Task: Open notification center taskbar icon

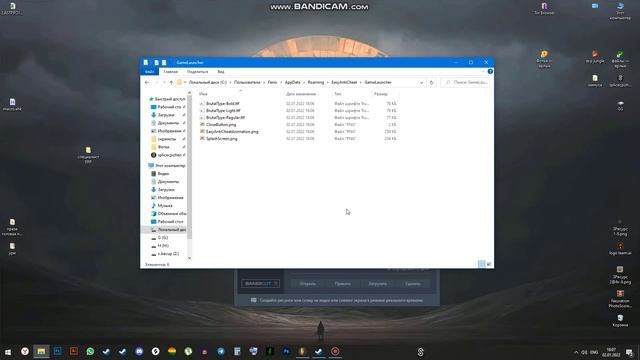Action: point(629,352)
